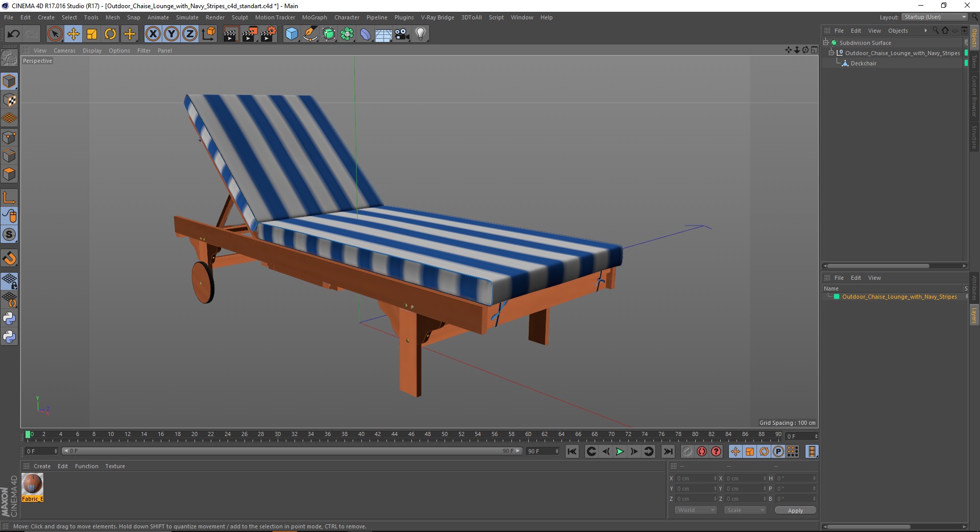Click the Undo arrow icon
Image resolution: width=980 pixels, height=532 pixels.
pyautogui.click(x=14, y=34)
